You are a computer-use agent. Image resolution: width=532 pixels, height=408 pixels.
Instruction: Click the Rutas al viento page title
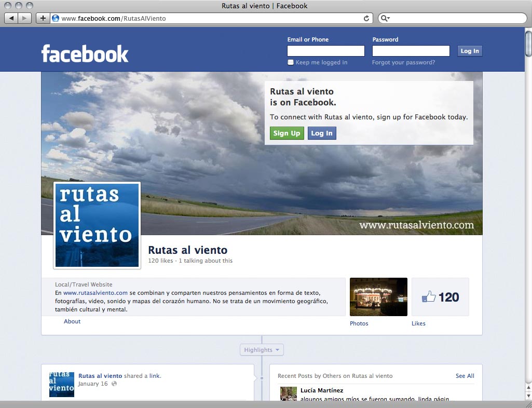[x=187, y=250]
